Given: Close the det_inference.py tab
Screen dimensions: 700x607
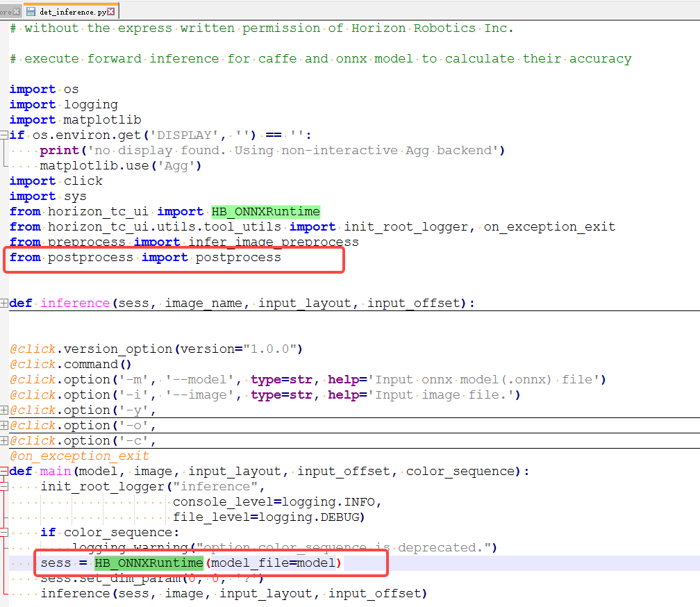Looking at the screenshot, I should click(111, 12).
